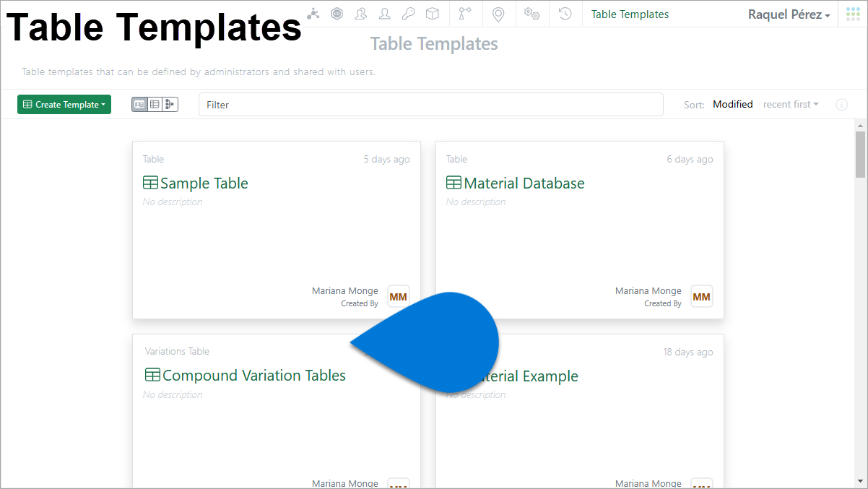Click the single user icon in header
This screenshot has height=489, width=868.
[x=385, y=14]
